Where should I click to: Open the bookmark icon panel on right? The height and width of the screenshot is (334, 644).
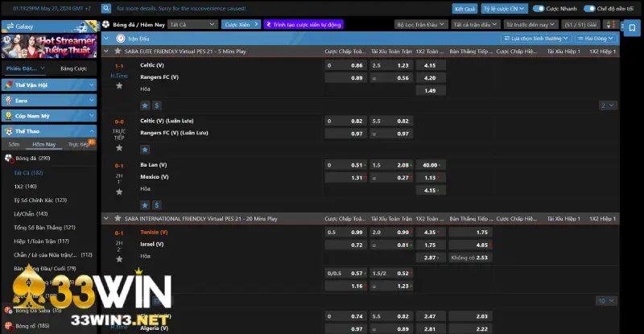(632, 28)
